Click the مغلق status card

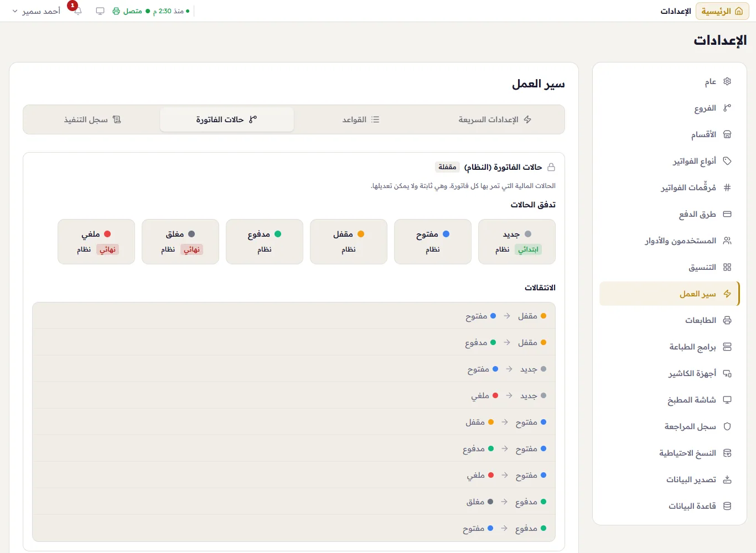pos(180,242)
